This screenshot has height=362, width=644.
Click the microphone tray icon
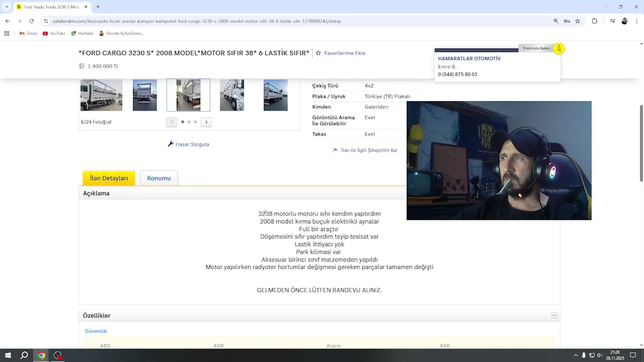pyautogui.click(x=584, y=355)
